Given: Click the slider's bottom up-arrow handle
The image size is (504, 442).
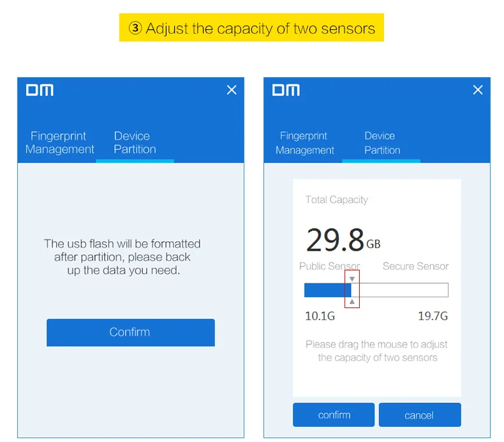Looking at the screenshot, I should coord(352,301).
